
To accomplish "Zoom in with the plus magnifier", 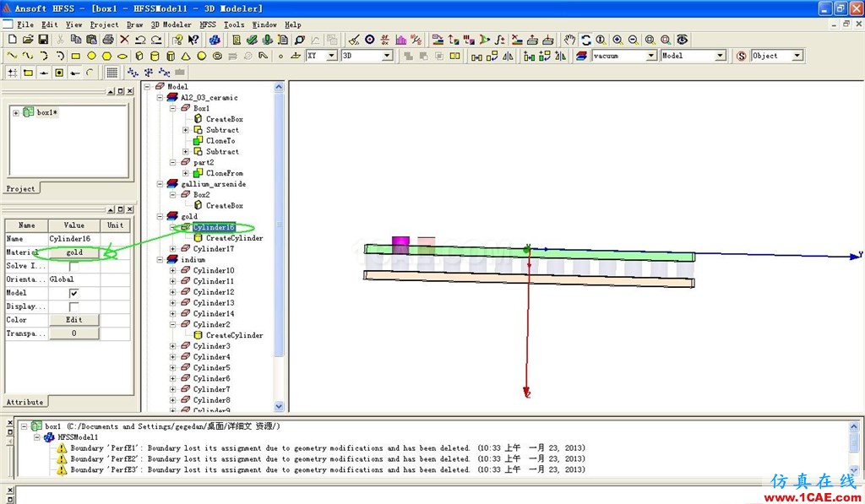I will pyautogui.click(x=617, y=40).
